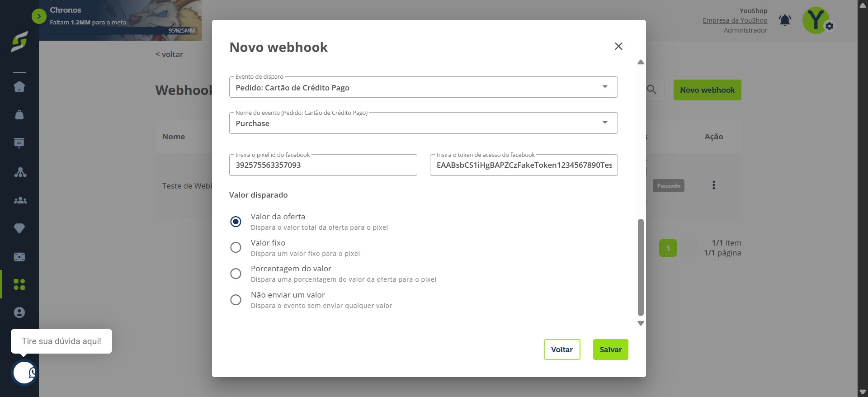Select Não enviar um valor option
The height and width of the screenshot is (397, 868).
[x=236, y=300]
